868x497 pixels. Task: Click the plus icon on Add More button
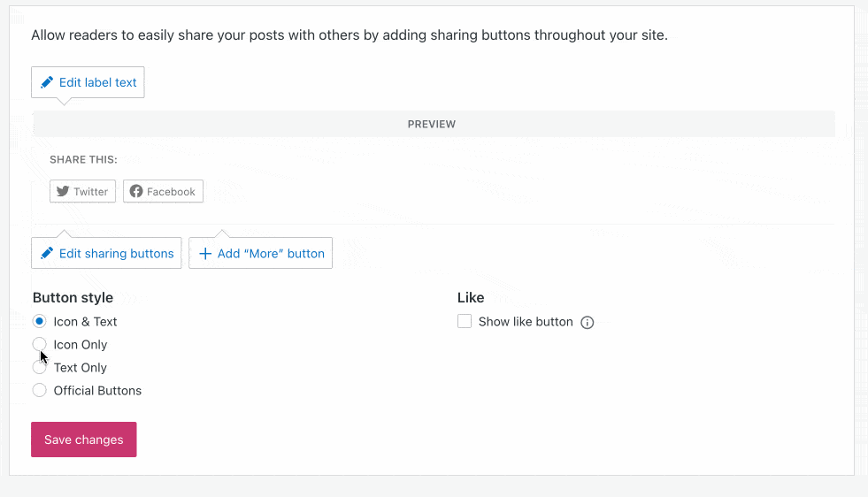click(205, 253)
